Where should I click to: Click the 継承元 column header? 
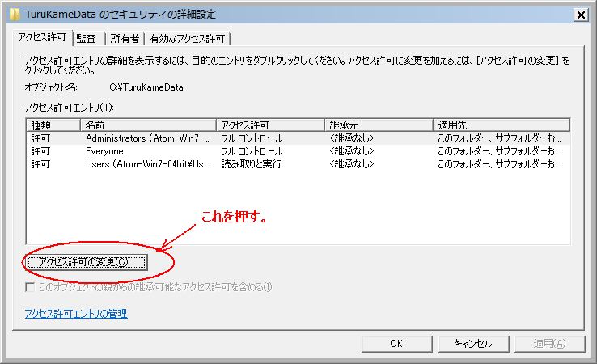coord(378,125)
